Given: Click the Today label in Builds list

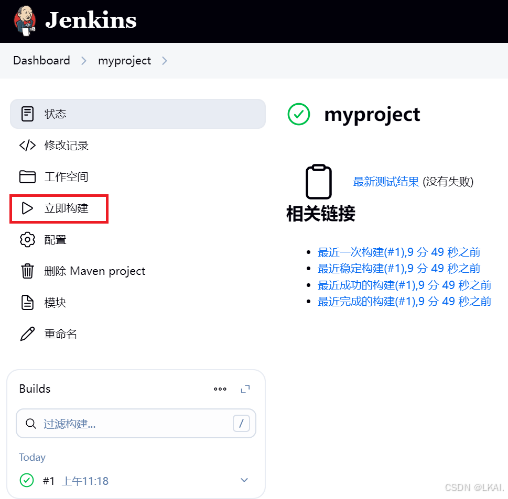Looking at the screenshot, I should point(32,457).
